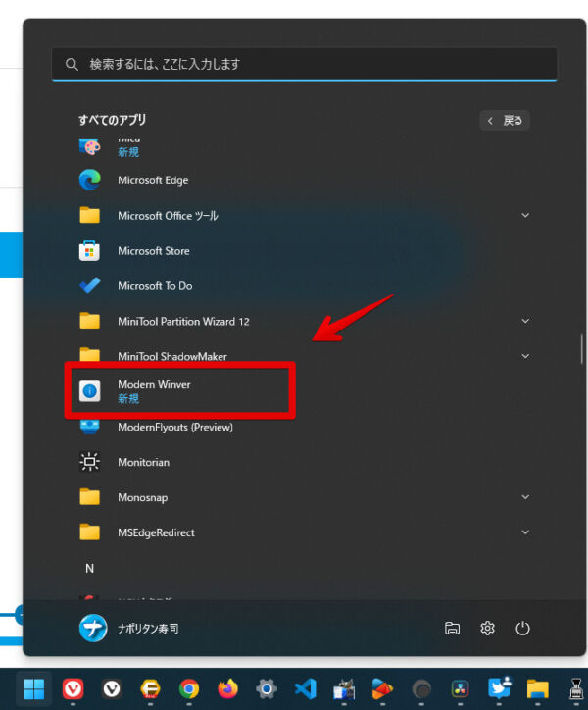Launch Google Chrome from the taskbar
This screenshot has height=710, width=588.
[189, 689]
